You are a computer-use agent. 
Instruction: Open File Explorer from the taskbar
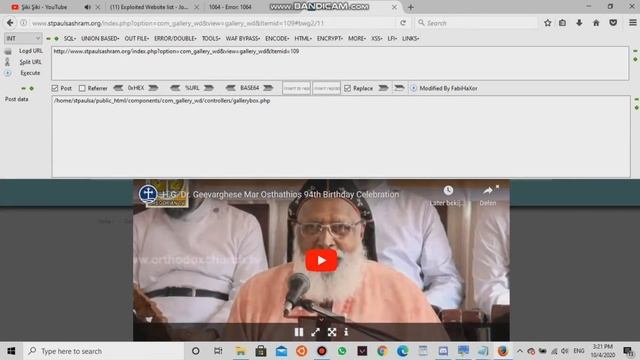240,351
